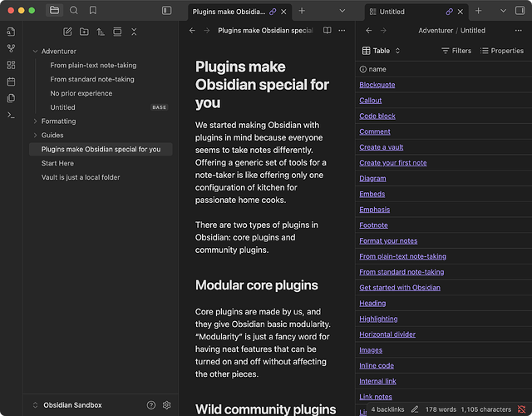Open the Search tab icon
Image resolution: width=532 pixels, height=416 pixels.
74,10
